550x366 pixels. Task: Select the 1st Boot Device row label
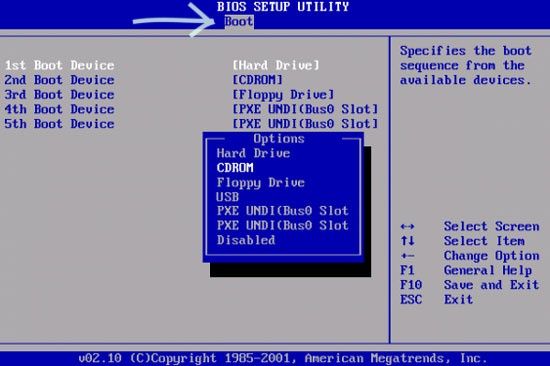[60, 65]
